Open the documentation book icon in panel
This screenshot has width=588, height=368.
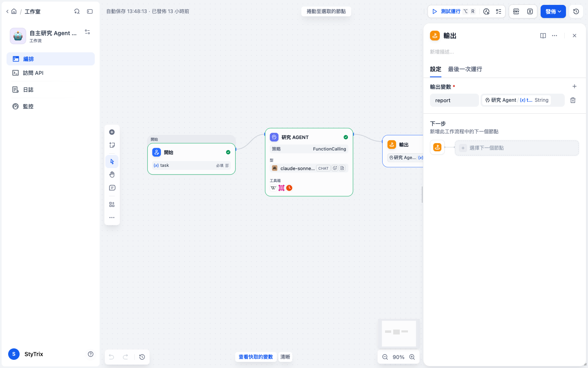543,36
